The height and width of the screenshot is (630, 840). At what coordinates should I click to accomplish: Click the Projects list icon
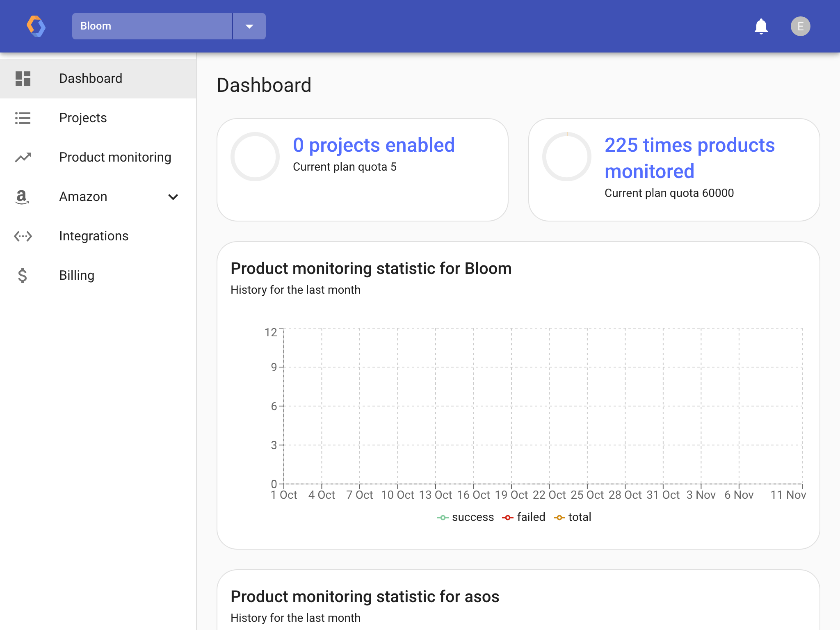23,118
